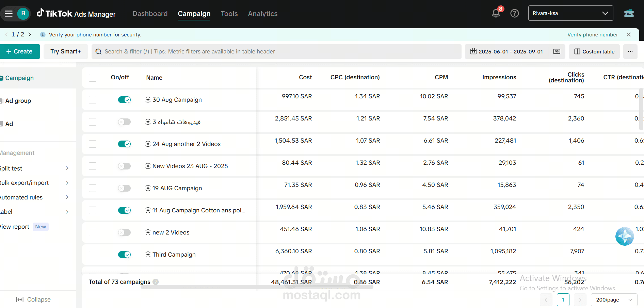Viewport: 644px width, 308px height.
Task: Dismiss the phone verification banner
Action: [x=629, y=34]
